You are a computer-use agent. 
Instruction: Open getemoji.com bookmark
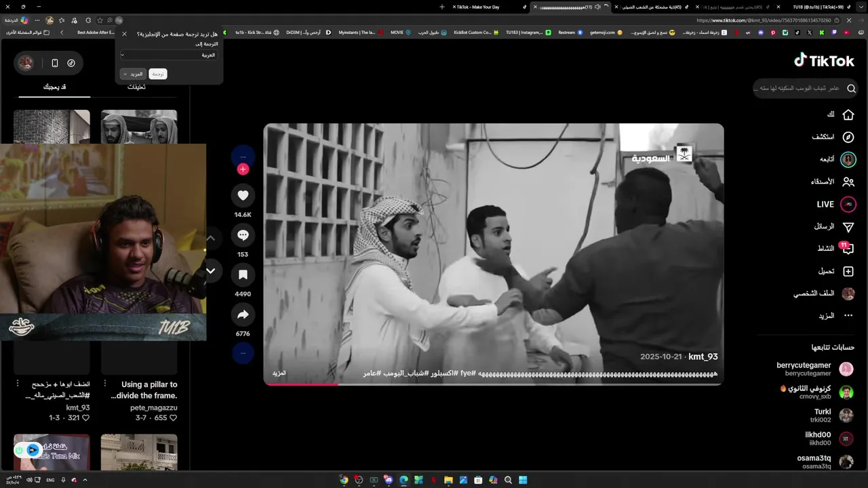(606, 33)
